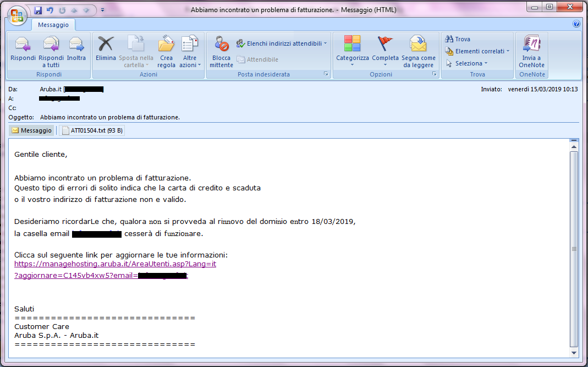The image size is (588, 367).
Task: Go to next item with down arrow icon
Action: pyautogui.click(x=86, y=10)
